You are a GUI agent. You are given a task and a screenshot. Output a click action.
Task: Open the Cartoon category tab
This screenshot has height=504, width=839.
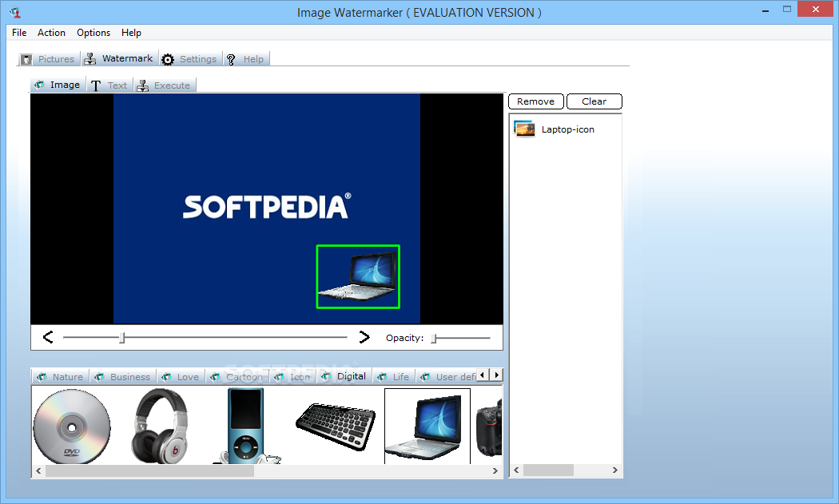coord(237,377)
